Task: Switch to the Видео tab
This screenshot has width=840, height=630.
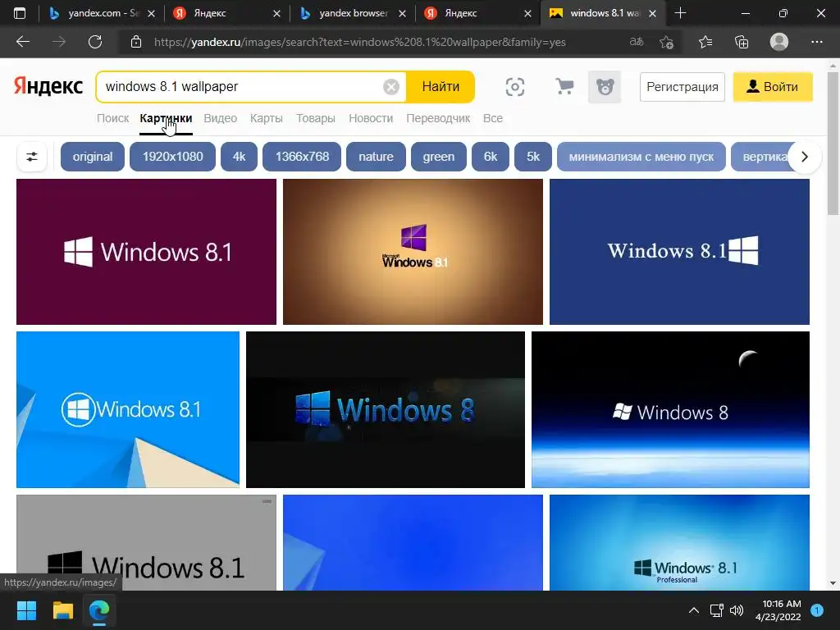Action: [220, 118]
